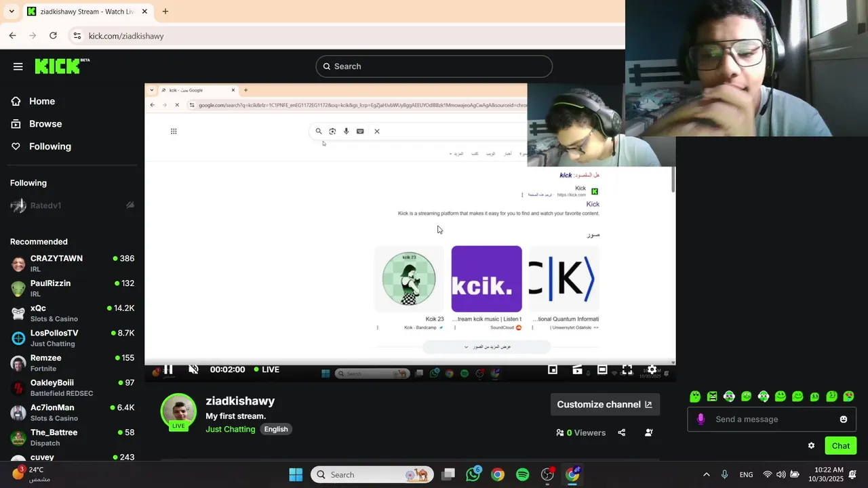868x488 pixels.
Task: Open recommended channel Remzee
Action: (72, 363)
